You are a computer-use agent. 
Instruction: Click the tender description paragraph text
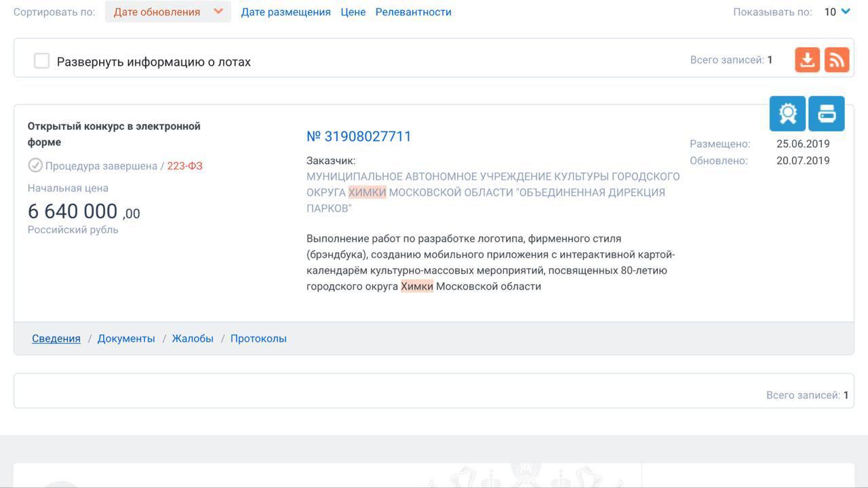[491, 262]
